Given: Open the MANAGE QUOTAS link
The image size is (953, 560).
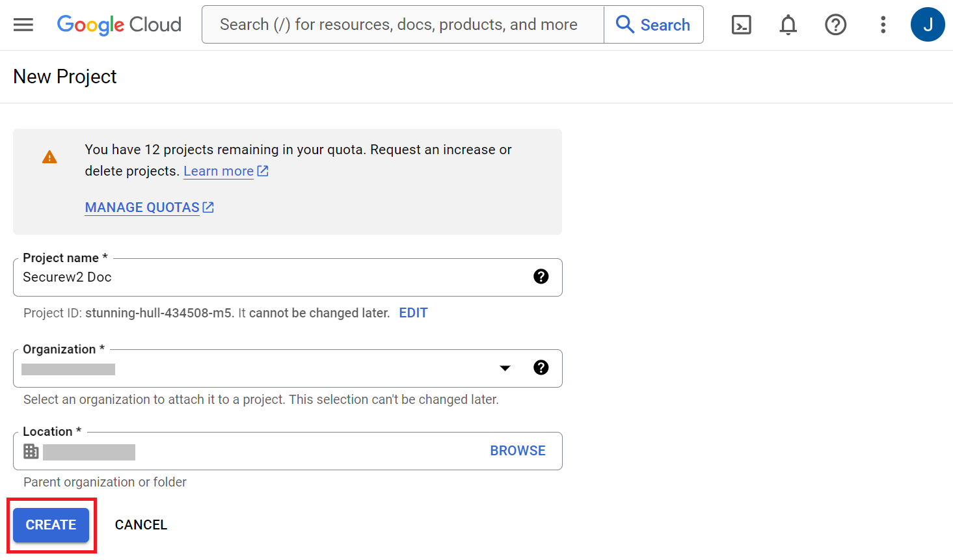Looking at the screenshot, I should pyautogui.click(x=142, y=207).
